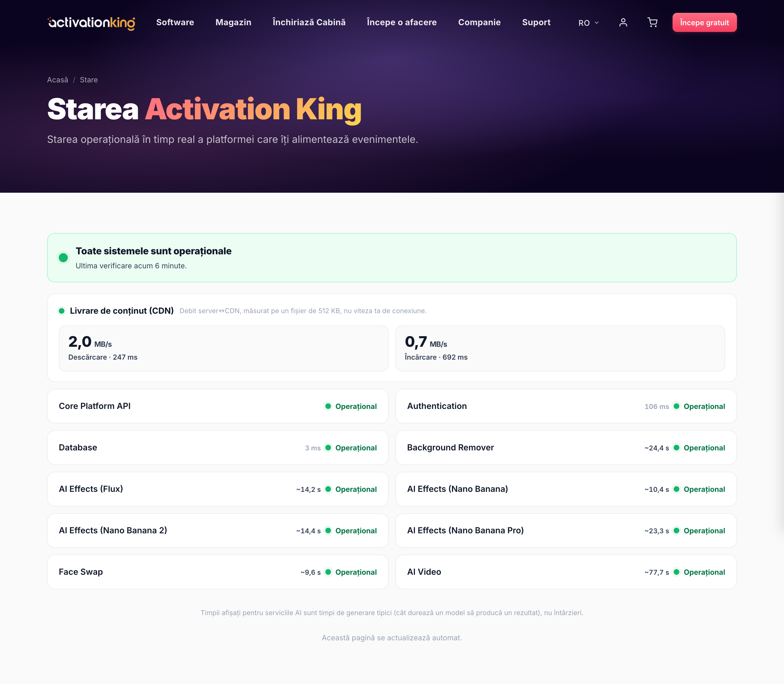Image resolution: width=784 pixels, height=684 pixels.
Task: Click the Livrare de conținut (CDN) title
Action: coord(122,311)
